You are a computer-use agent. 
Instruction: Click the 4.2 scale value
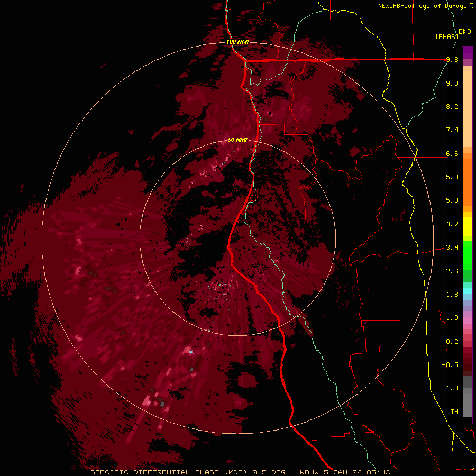coord(452,224)
